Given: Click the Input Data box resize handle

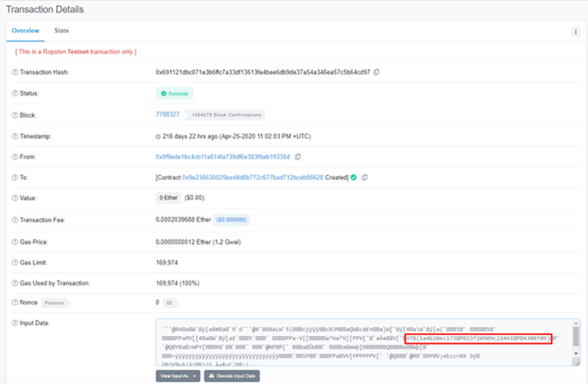Looking at the screenshot, I should click(577, 363).
